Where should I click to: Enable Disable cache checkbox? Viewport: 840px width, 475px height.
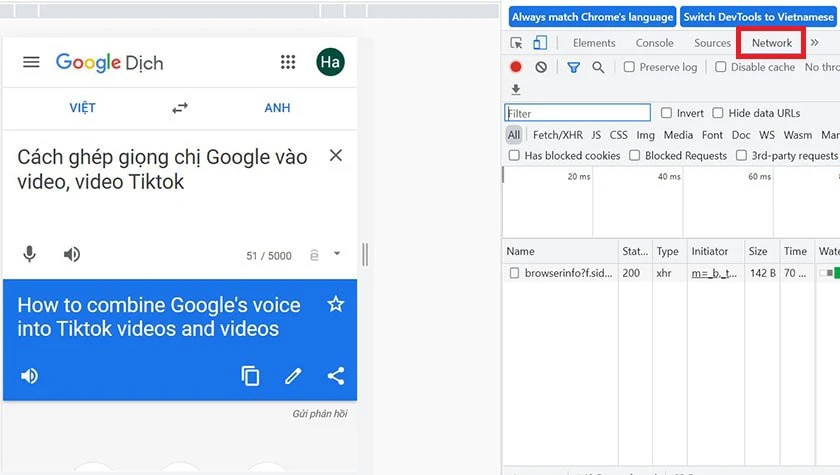pos(721,67)
